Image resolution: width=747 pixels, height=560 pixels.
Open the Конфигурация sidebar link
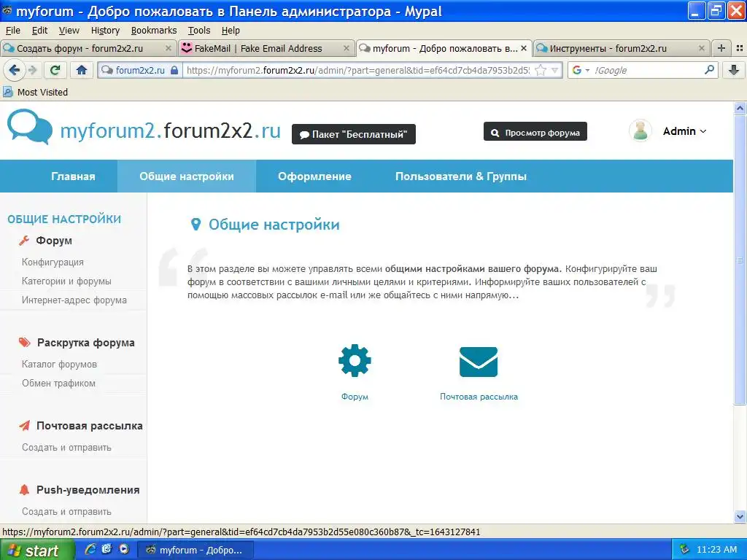53,262
